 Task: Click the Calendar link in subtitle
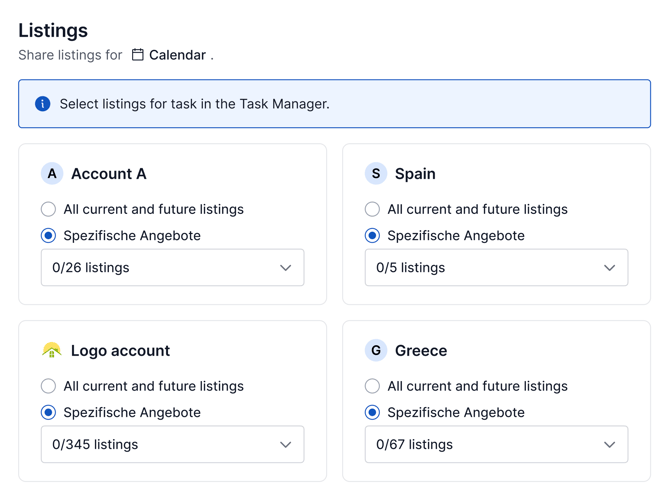[x=177, y=55]
